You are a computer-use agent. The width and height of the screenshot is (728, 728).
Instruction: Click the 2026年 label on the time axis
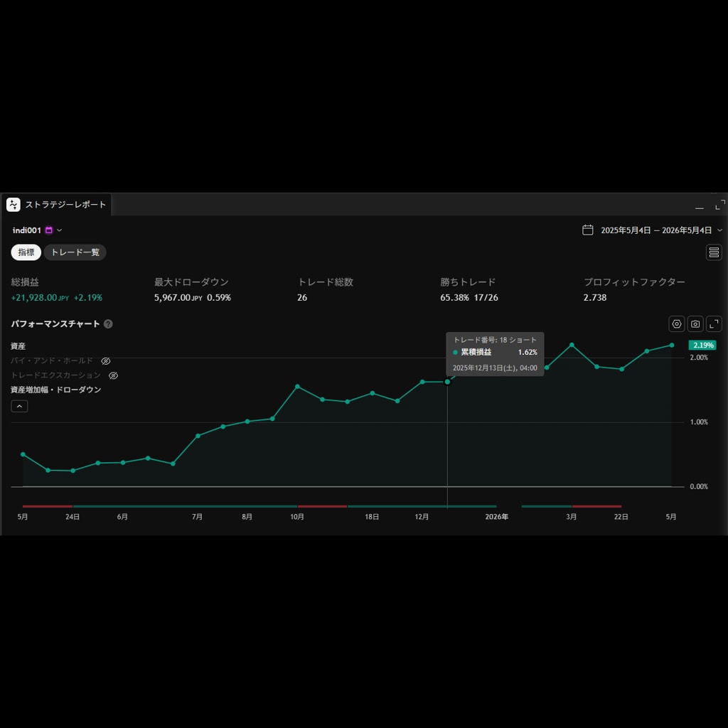pos(497,518)
